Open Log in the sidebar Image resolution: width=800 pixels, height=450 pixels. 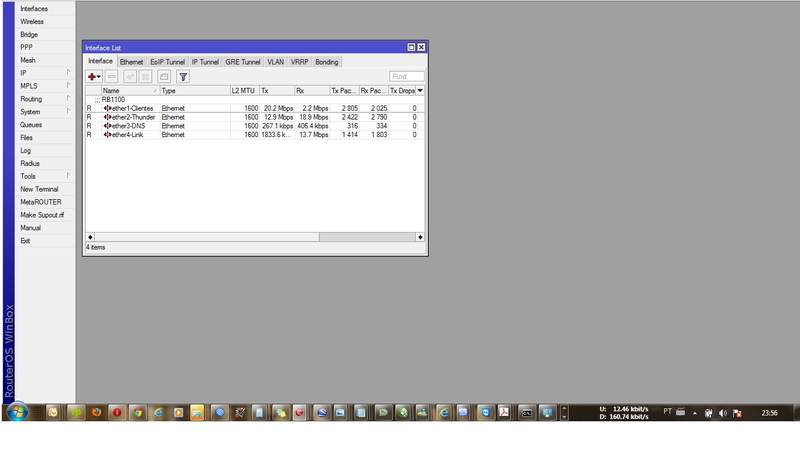[x=45, y=151]
